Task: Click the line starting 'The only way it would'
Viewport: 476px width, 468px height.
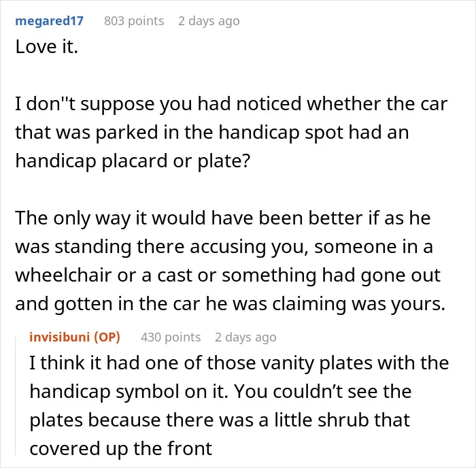Action: tap(223, 218)
